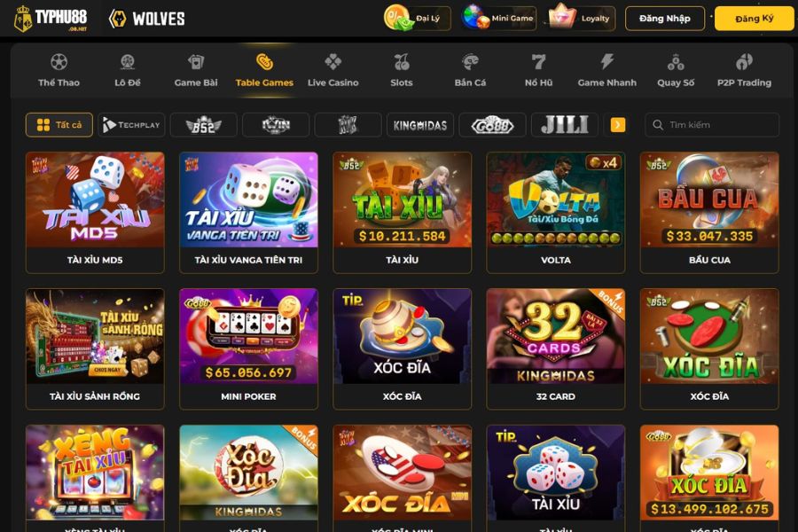Click the Đăng Ký register button
This screenshot has height=532, width=798.
tap(755, 19)
